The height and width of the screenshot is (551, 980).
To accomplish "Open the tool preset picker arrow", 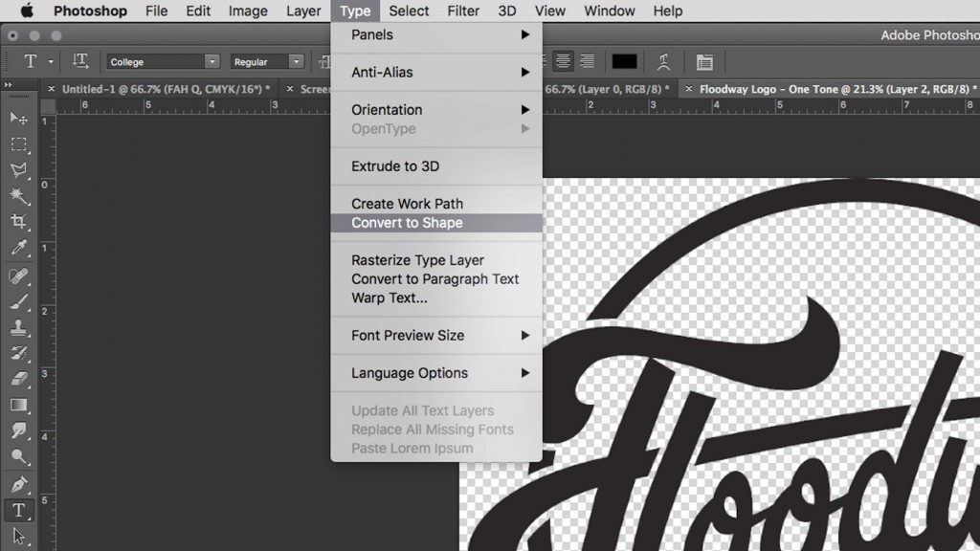I will tap(51, 62).
